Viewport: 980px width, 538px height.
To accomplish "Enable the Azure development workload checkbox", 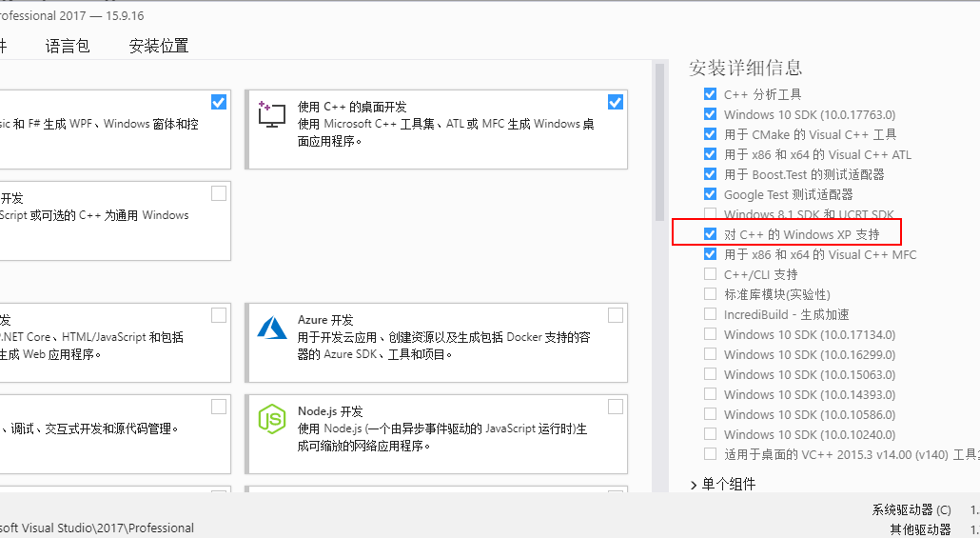I will pos(615,315).
